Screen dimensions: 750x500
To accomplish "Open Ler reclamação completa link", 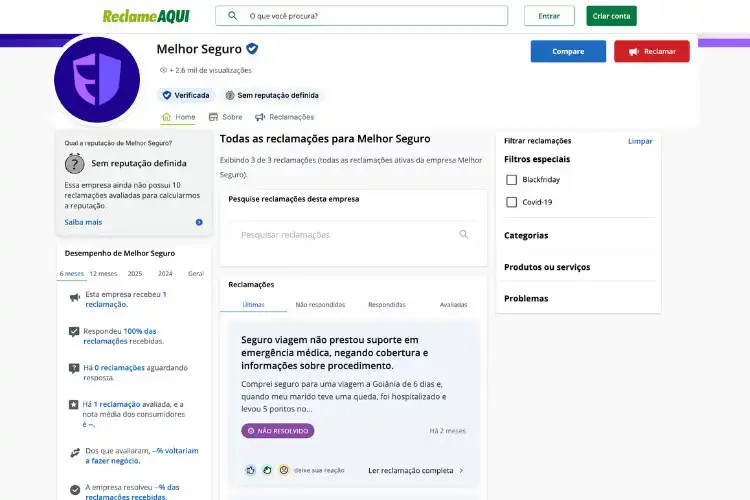I will click(x=410, y=470).
